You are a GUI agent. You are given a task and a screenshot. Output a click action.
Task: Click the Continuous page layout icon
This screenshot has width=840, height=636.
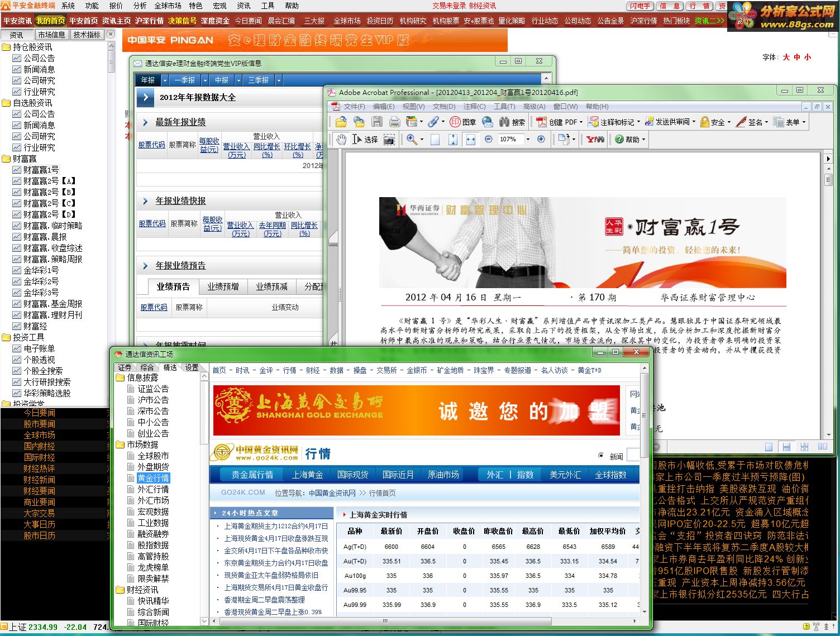[x=786, y=447]
